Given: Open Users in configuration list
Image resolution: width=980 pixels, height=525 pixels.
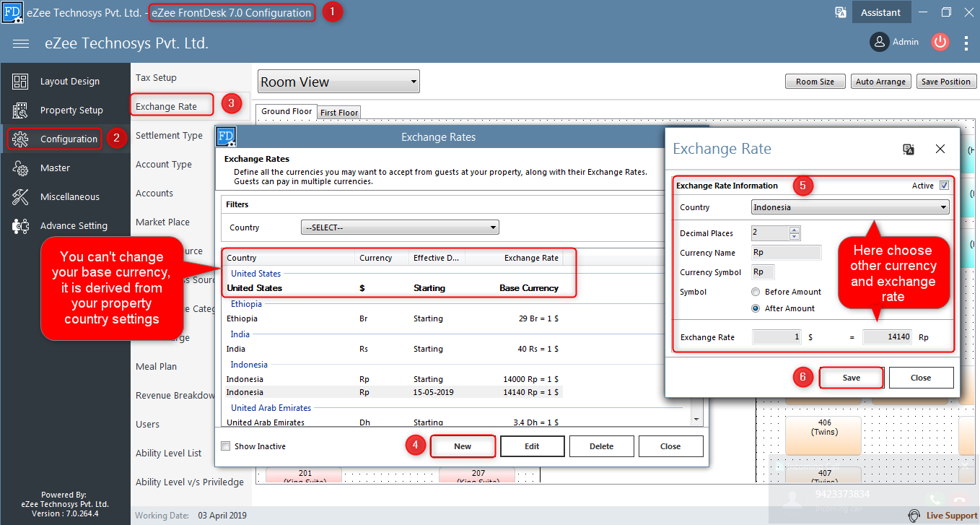Looking at the screenshot, I should pos(148,425).
